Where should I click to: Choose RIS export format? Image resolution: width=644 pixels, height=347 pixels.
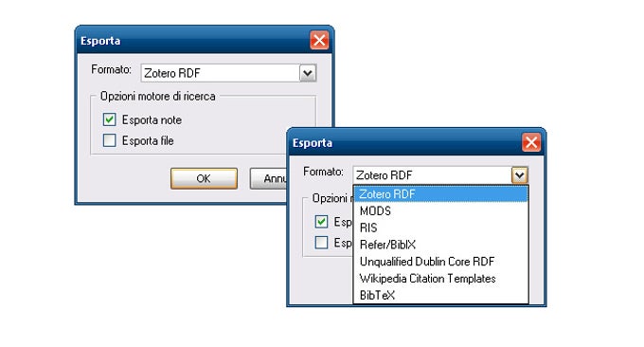pyautogui.click(x=440, y=228)
